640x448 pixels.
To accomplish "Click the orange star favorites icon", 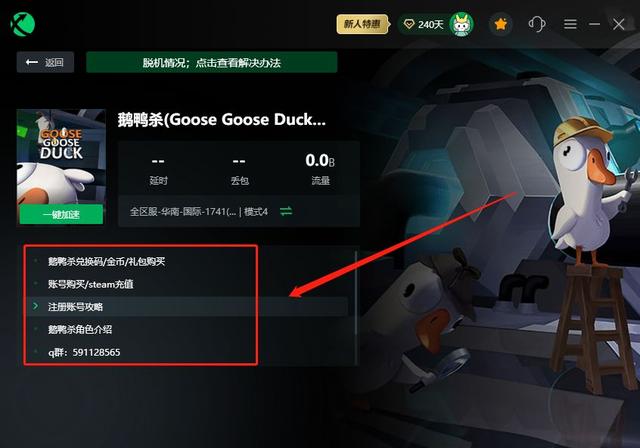I will tap(500, 24).
